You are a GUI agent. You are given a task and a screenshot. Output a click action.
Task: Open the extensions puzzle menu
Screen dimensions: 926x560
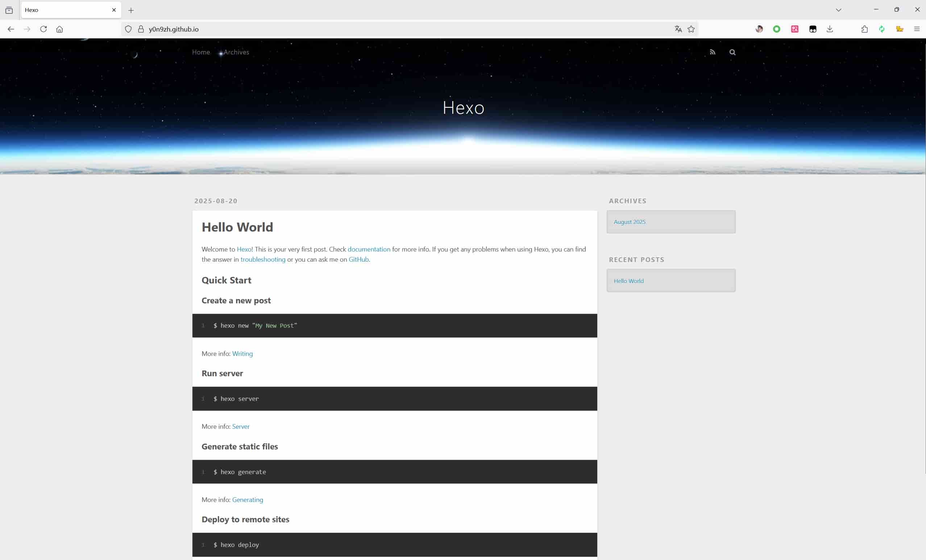point(864,29)
